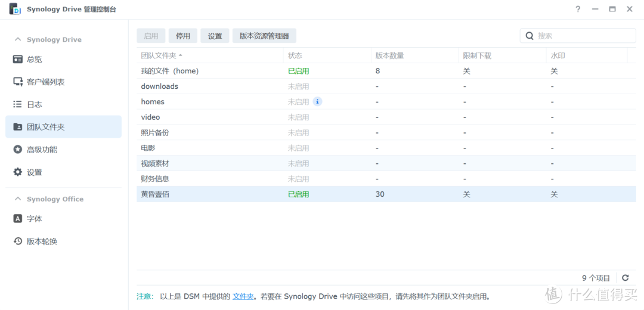Click the 9 个项目 item count
The height and width of the screenshot is (310, 644).
click(596, 278)
